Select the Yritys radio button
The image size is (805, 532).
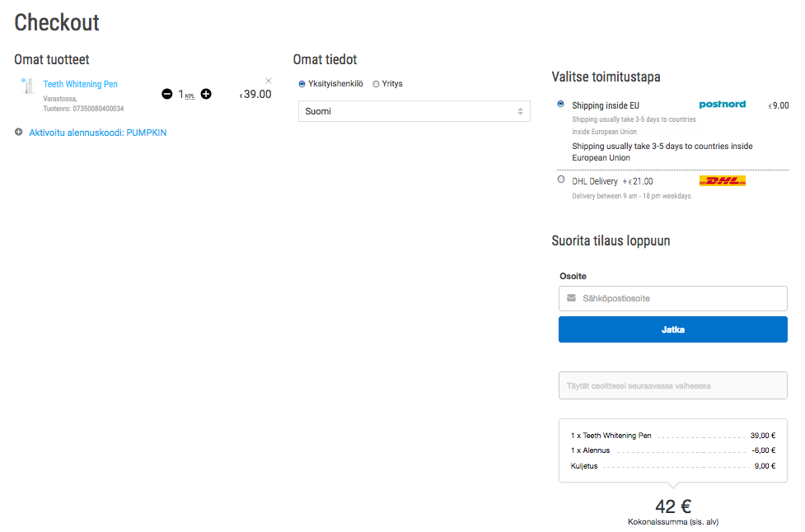(377, 84)
